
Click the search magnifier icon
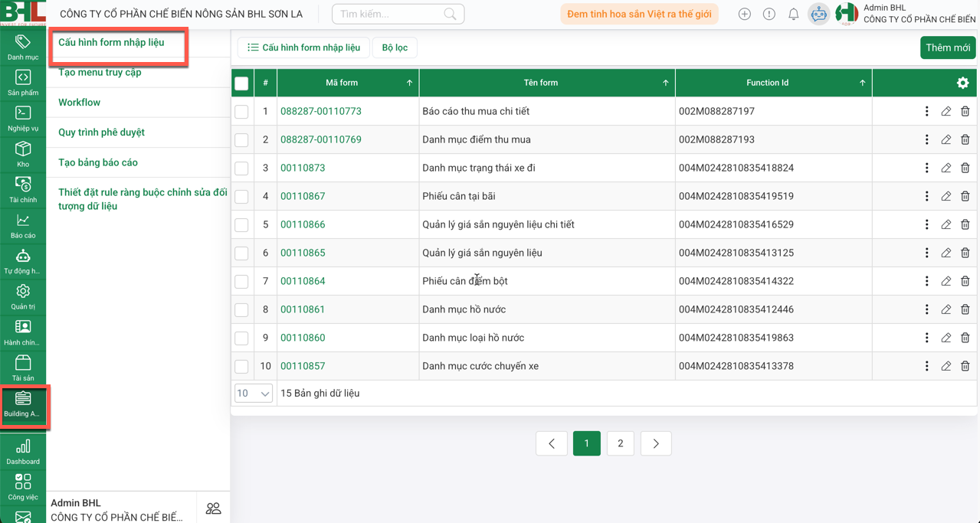point(450,14)
